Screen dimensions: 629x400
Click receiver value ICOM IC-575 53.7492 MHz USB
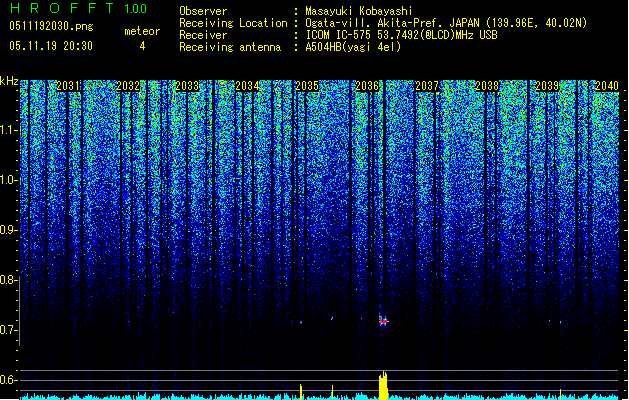(402, 35)
